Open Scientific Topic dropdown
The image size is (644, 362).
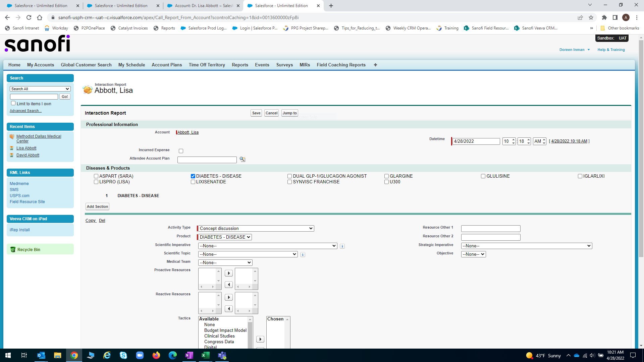pyautogui.click(x=248, y=254)
